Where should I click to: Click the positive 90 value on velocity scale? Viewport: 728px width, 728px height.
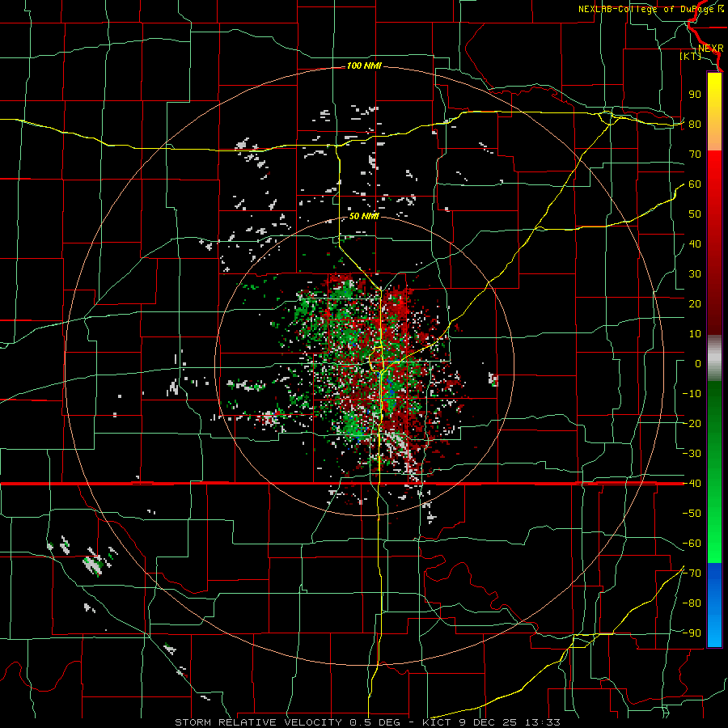click(x=695, y=95)
